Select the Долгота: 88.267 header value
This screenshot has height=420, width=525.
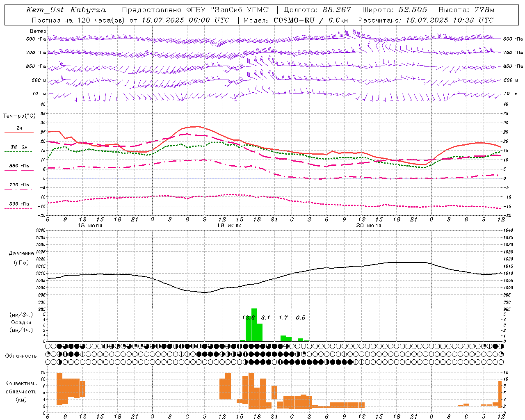tap(317, 10)
